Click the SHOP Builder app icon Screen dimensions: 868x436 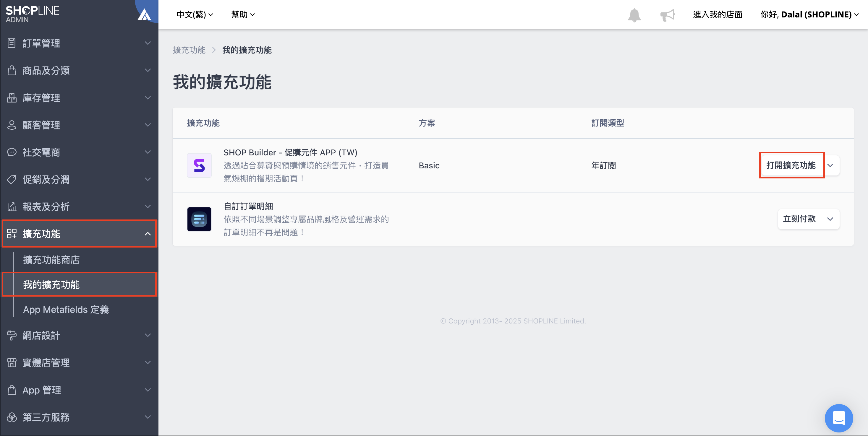[199, 165]
